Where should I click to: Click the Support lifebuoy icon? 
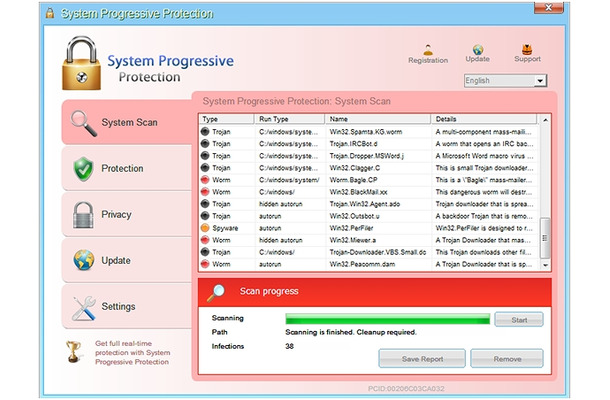tap(527, 49)
